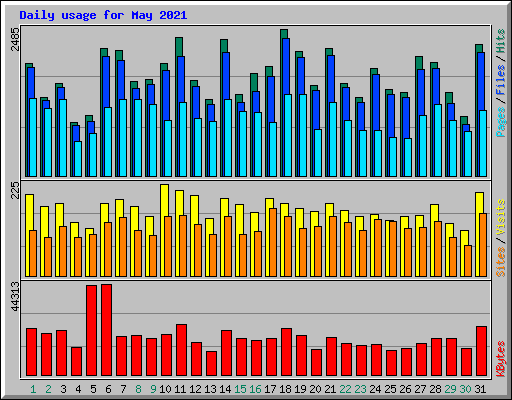This screenshot has height=400, width=512.
Task: Click the 225 axis value label
Action: 15,191
